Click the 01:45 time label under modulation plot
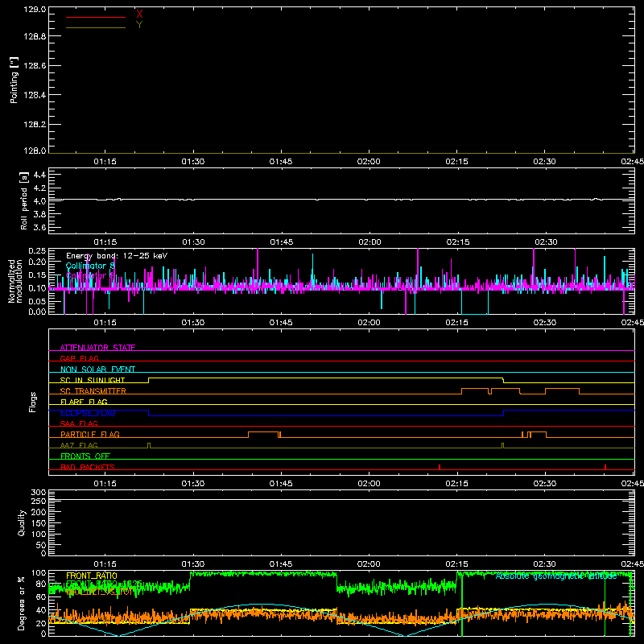Image resolution: width=644 pixels, height=644 pixels. coord(281,323)
